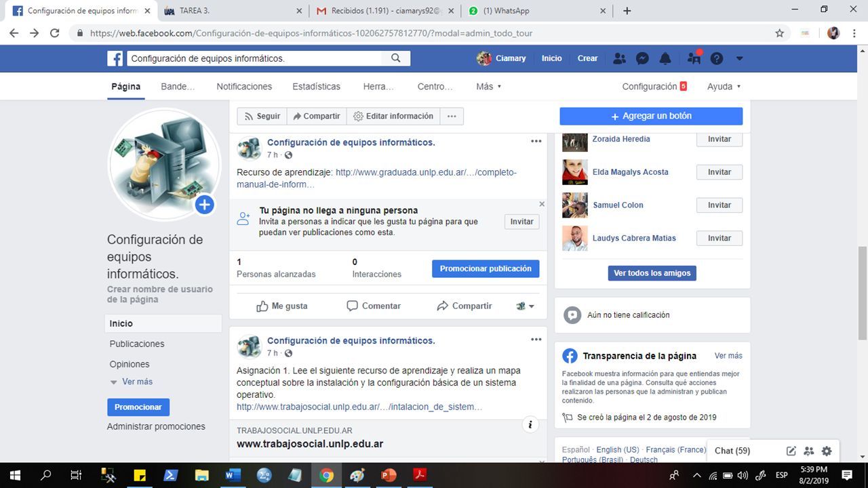Open a new Chrome tab

coord(627,11)
